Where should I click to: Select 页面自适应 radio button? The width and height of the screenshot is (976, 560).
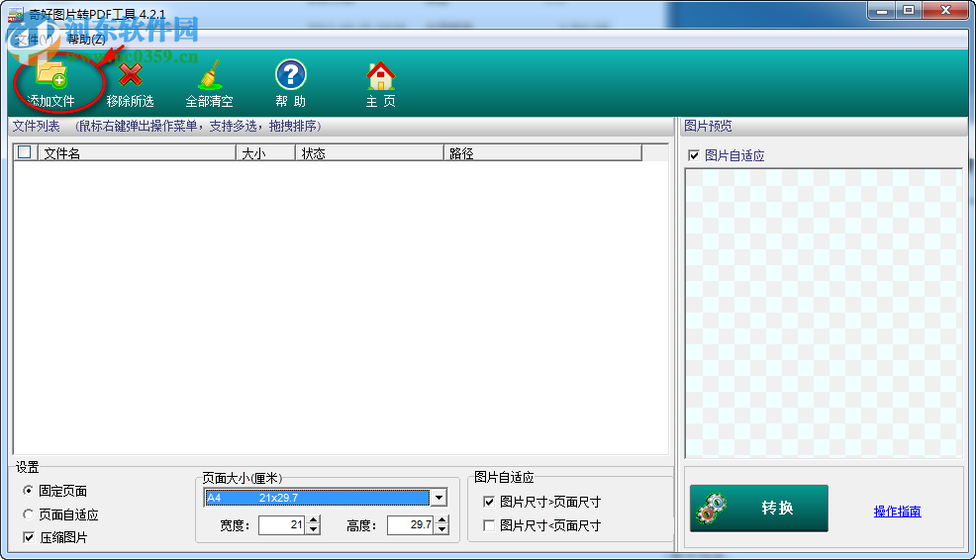click(x=28, y=513)
